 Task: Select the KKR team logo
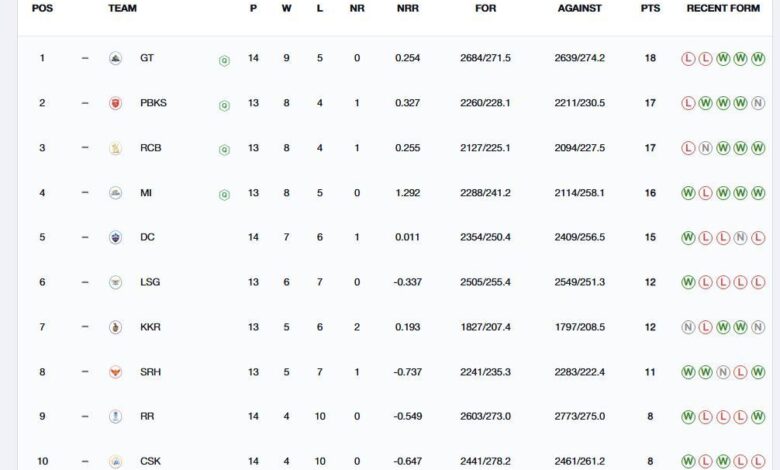point(115,327)
